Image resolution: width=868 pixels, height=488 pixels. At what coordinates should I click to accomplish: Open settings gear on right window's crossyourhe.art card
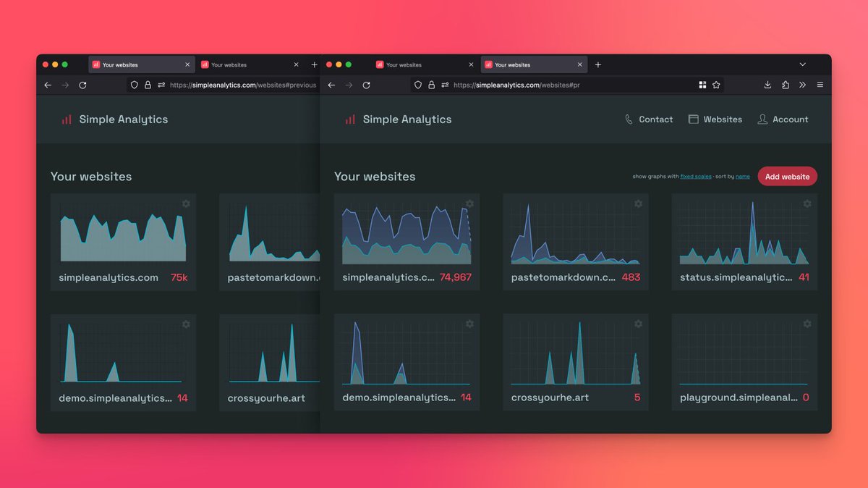[638, 324]
